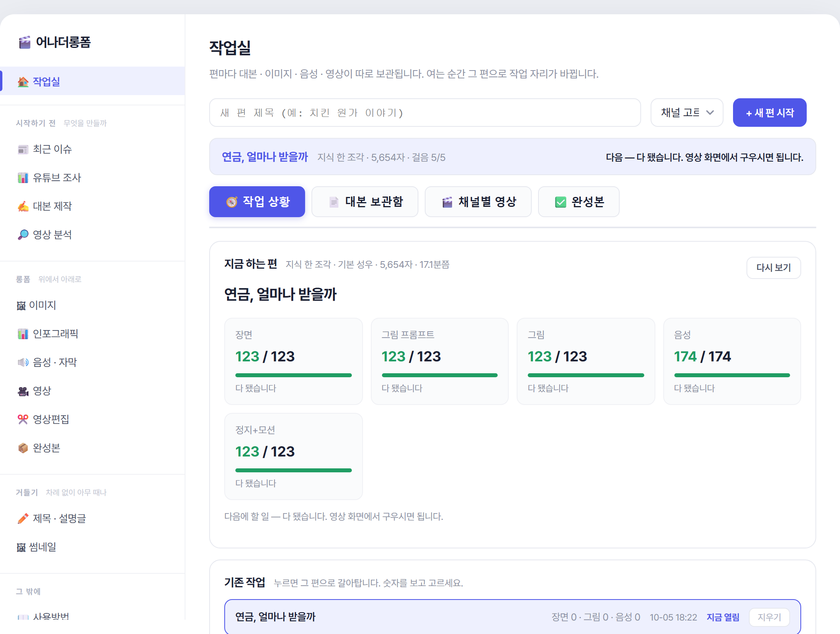
Task: Open 작업실 in the sidebar
Action: pos(92,81)
